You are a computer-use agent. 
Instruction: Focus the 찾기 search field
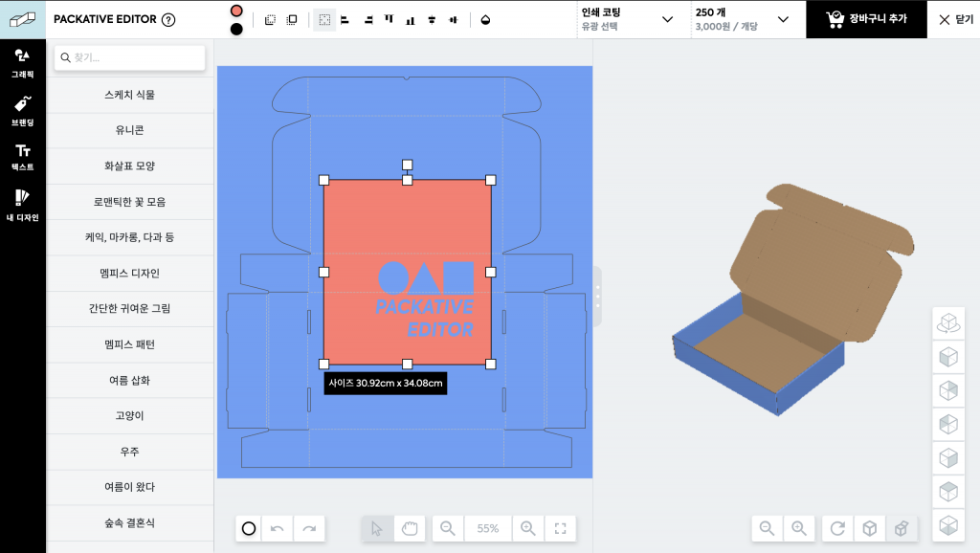(x=130, y=57)
